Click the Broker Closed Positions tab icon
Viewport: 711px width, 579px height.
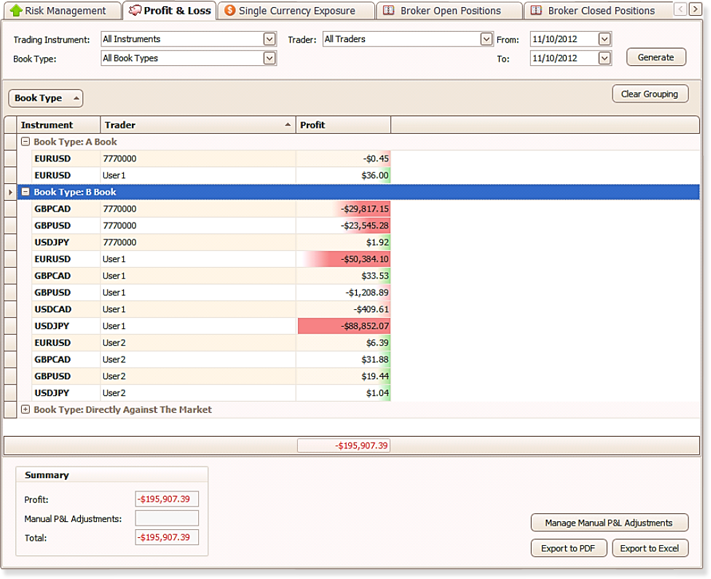click(536, 11)
